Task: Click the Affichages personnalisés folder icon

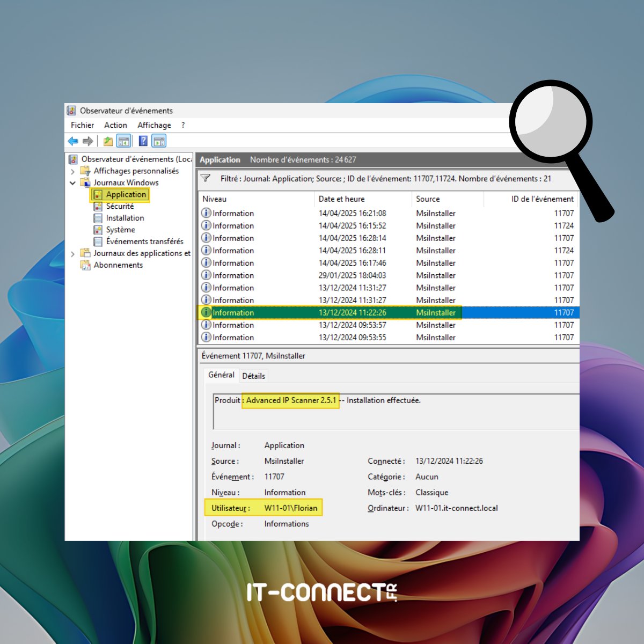Action: [85, 171]
